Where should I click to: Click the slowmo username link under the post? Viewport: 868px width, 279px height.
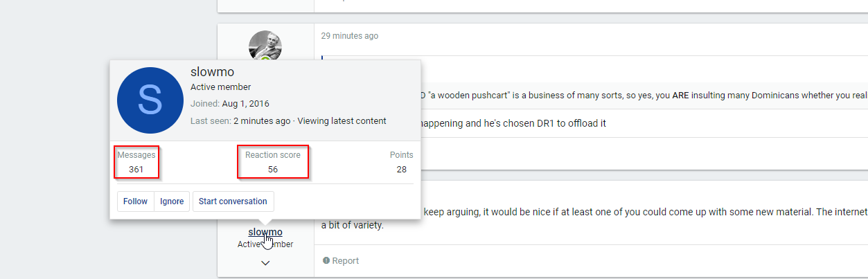click(265, 232)
